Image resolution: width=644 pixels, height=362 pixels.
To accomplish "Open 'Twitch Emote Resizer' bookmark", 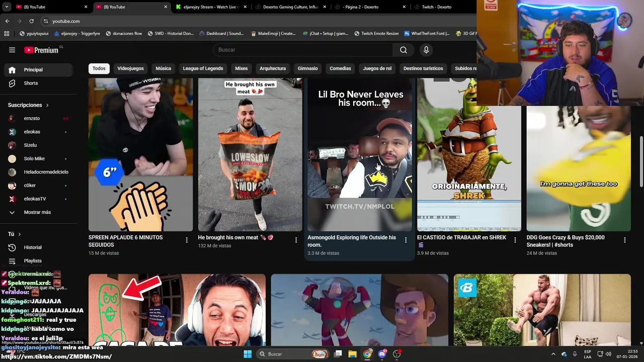I will tap(376, 34).
